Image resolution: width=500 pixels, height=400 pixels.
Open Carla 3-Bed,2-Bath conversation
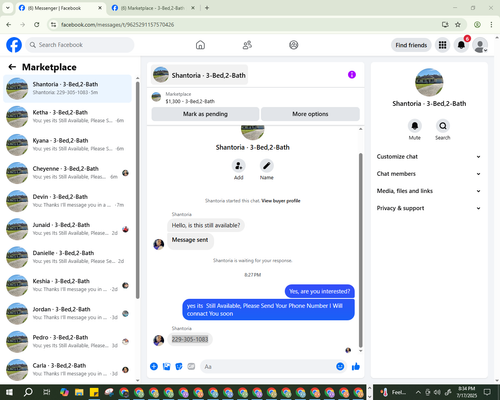68,369
